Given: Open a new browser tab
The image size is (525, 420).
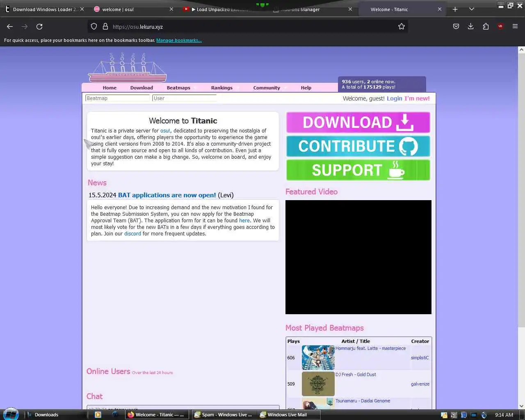Looking at the screenshot, I should click(x=455, y=9).
